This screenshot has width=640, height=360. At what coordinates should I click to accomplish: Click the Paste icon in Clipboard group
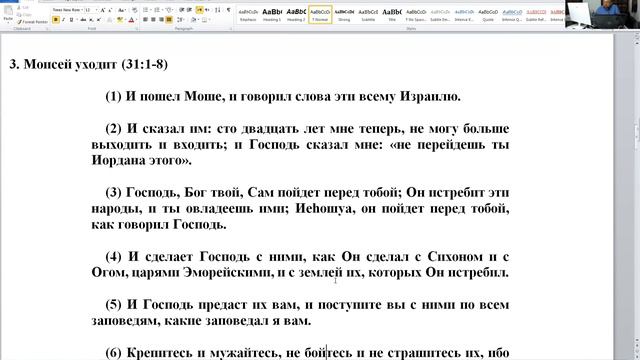8,11
